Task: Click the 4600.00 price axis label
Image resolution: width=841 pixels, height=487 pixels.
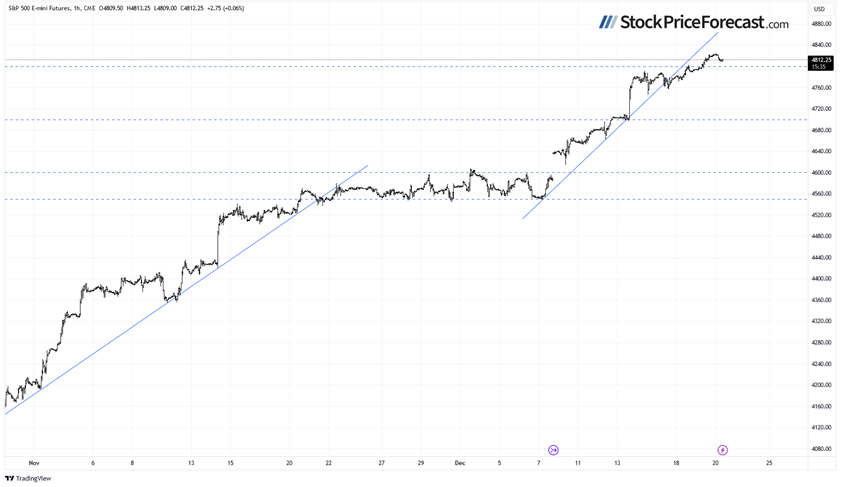Action: coord(821,173)
